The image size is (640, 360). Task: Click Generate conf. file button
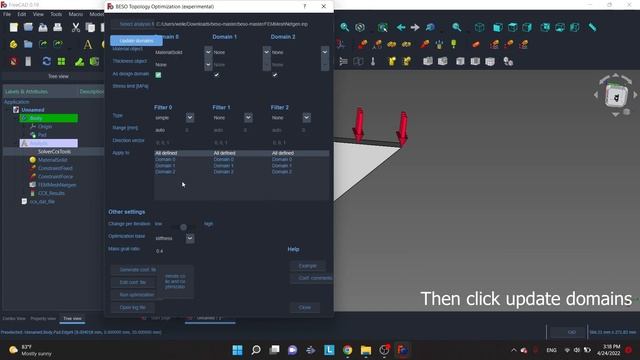(135, 270)
